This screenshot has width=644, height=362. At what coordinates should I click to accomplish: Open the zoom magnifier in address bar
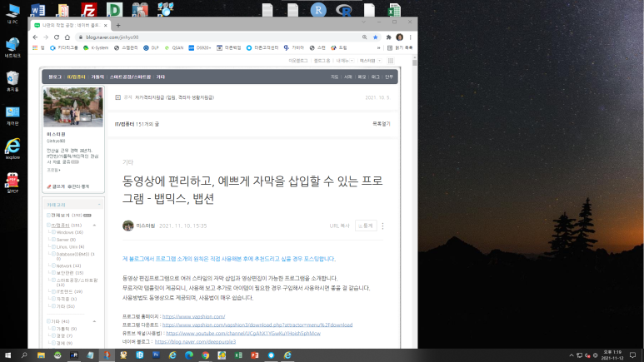(364, 37)
